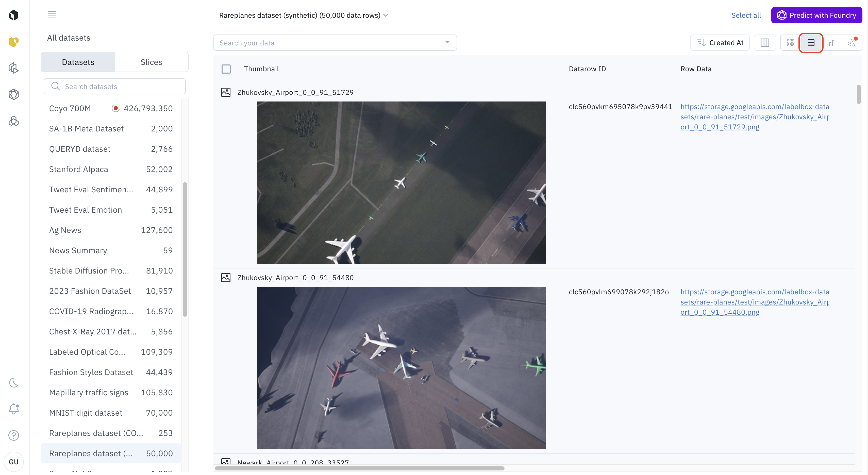The width and height of the screenshot is (868, 475).
Task: Tick the select-all header checkbox
Action: pos(226,69)
